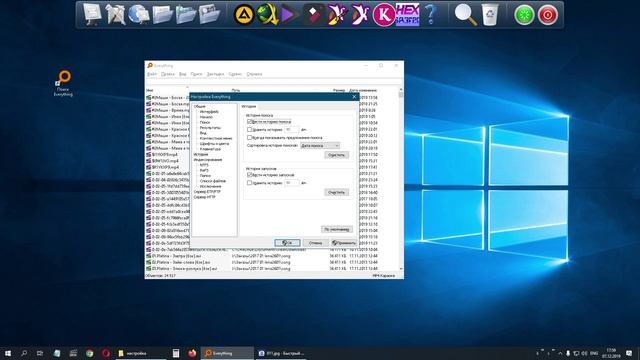Open the purple play triangle app in dock

tap(290, 15)
